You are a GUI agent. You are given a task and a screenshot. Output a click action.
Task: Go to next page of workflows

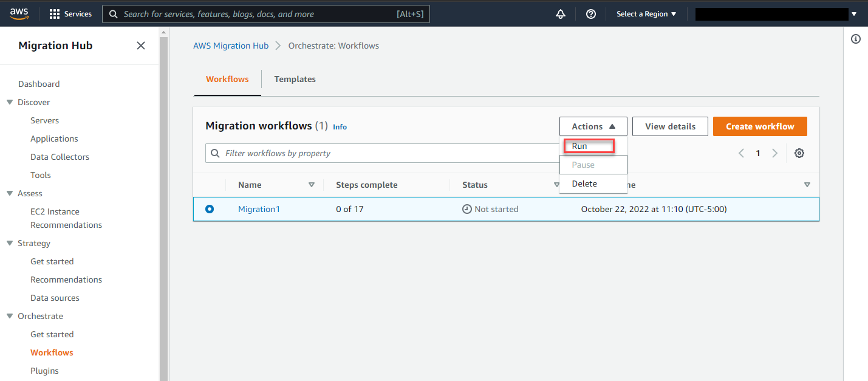774,153
